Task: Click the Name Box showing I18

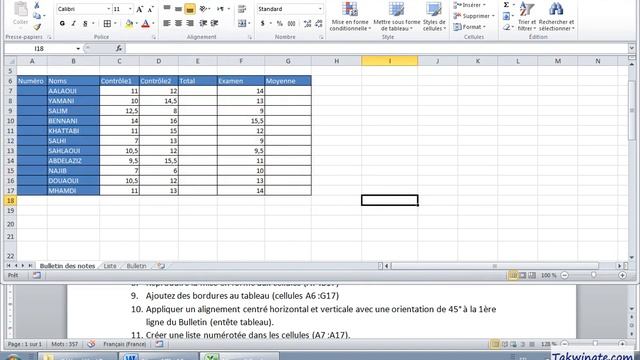Action: [x=39, y=49]
